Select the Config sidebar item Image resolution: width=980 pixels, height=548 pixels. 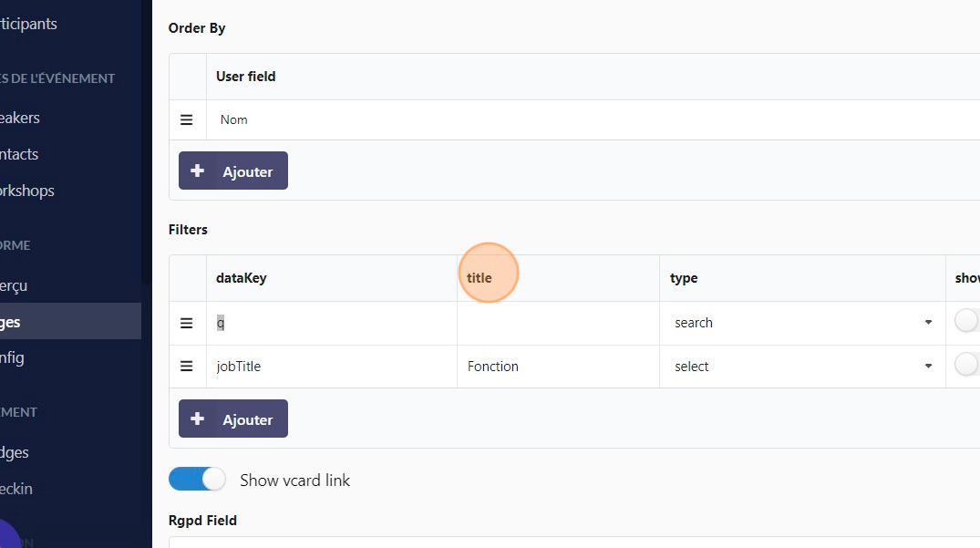pos(14,357)
